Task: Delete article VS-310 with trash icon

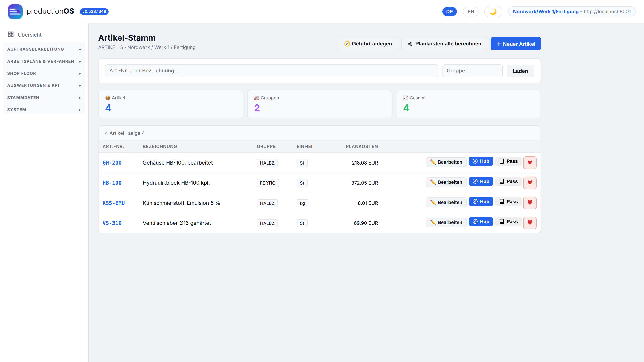Action: (530, 223)
